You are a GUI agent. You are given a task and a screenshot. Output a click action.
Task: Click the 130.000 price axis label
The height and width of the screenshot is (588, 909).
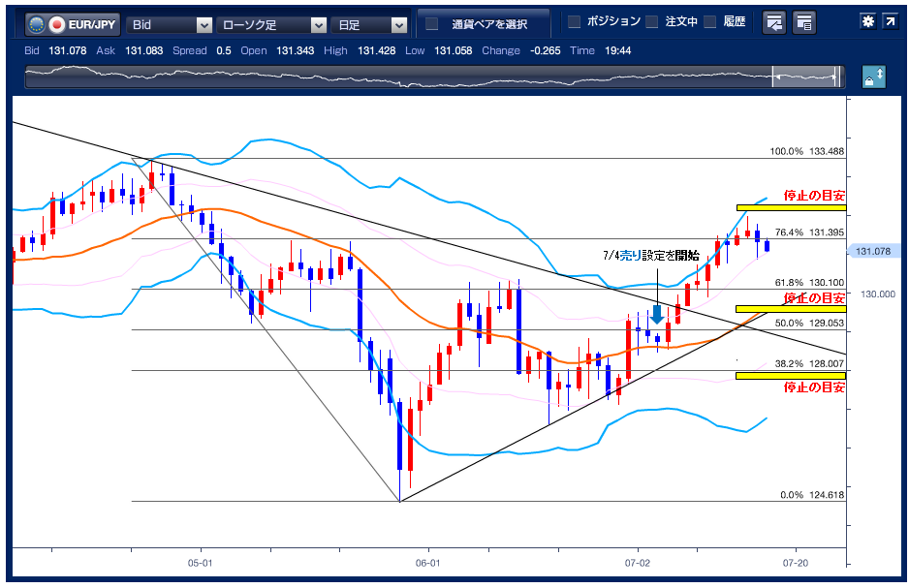(x=878, y=294)
